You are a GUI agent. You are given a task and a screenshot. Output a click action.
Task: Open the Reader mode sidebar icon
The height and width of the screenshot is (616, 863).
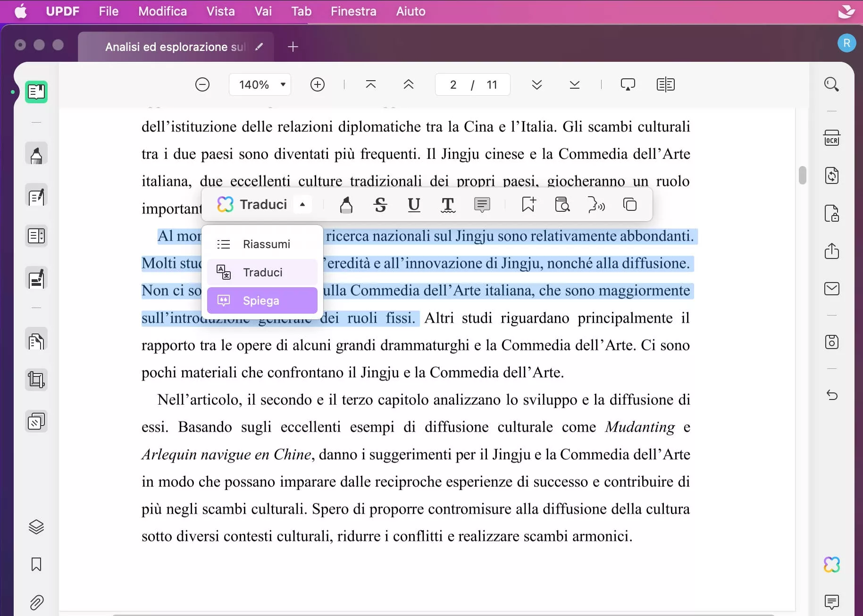[36, 92]
